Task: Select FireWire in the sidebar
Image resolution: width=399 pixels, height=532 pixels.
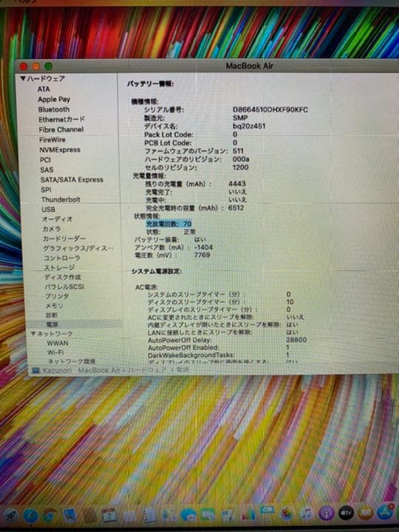Action: coord(52,140)
